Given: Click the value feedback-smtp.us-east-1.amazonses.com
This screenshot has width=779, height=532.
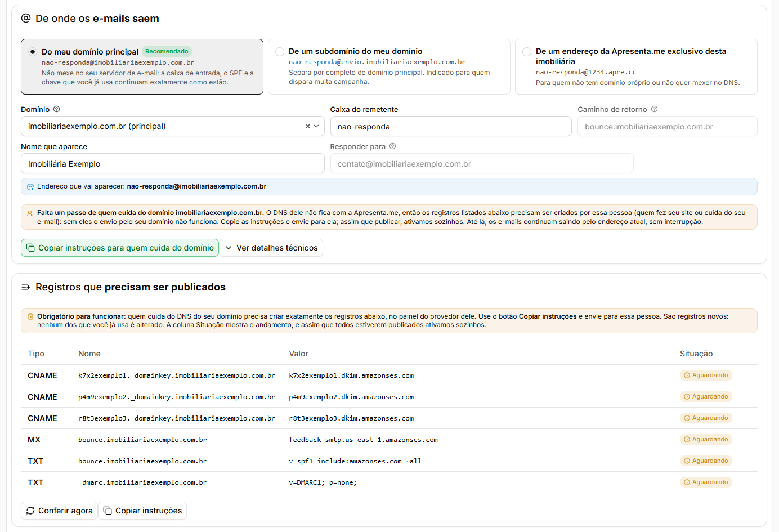Looking at the screenshot, I should [x=363, y=440].
